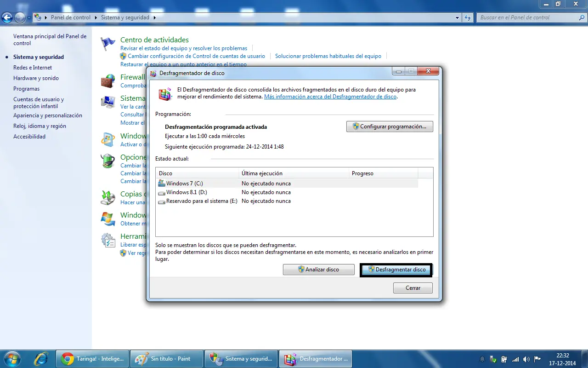Image resolution: width=588 pixels, height=368 pixels.
Task: Click the power plug tray icon
Action: (x=504, y=359)
